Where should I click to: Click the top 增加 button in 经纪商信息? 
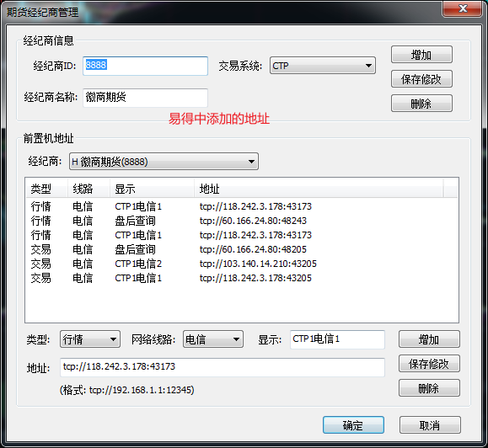[421, 55]
